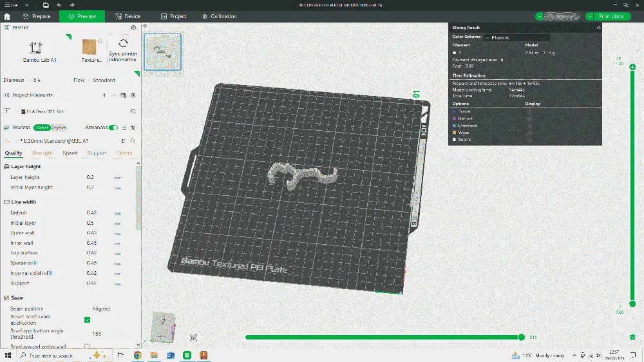This screenshot has height=362, width=644.
Task: Select the Bambu Lab A1 printer image
Action: tap(35, 47)
